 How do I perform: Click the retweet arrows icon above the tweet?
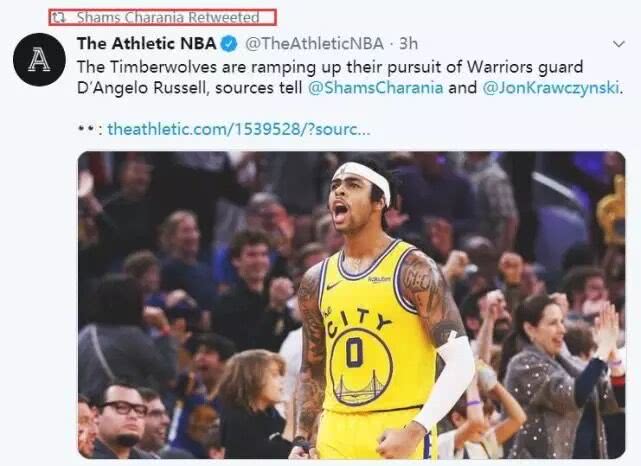(x=59, y=18)
